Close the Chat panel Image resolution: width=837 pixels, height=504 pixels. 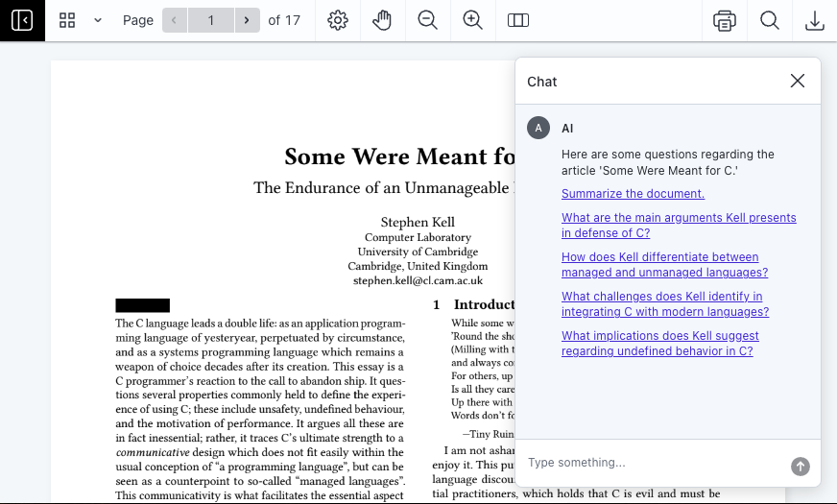798,81
